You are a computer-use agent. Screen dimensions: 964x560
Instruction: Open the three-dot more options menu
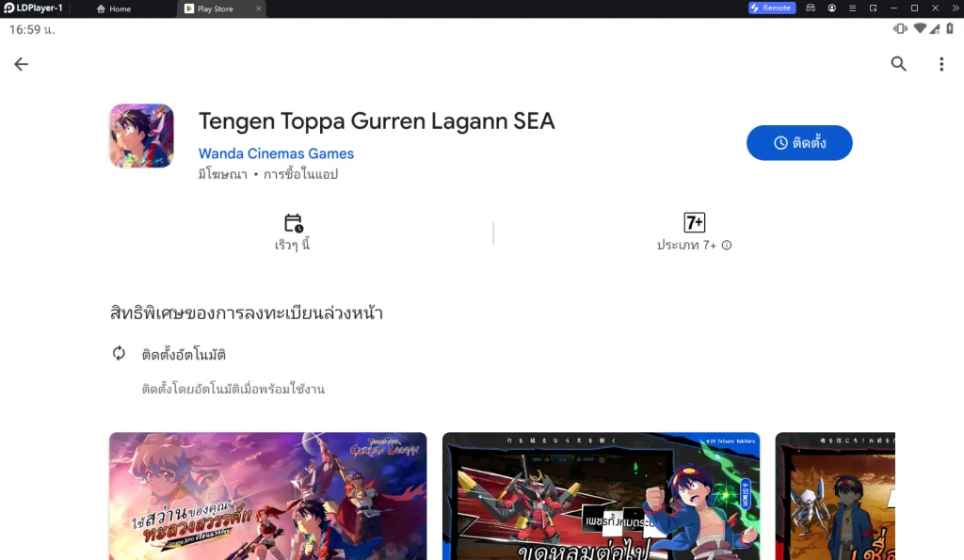(941, 64)
